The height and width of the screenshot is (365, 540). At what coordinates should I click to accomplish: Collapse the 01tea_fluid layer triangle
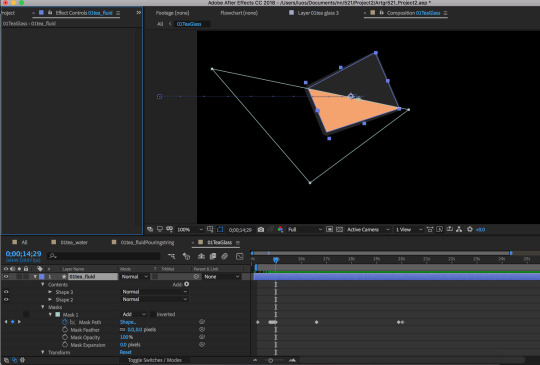click(35, 277)
